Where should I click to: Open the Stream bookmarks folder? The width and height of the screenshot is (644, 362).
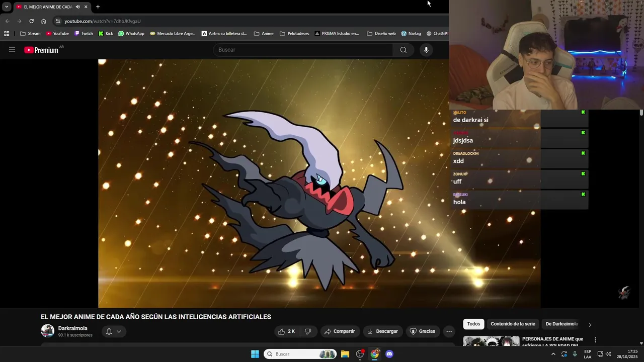click(30, 34)
